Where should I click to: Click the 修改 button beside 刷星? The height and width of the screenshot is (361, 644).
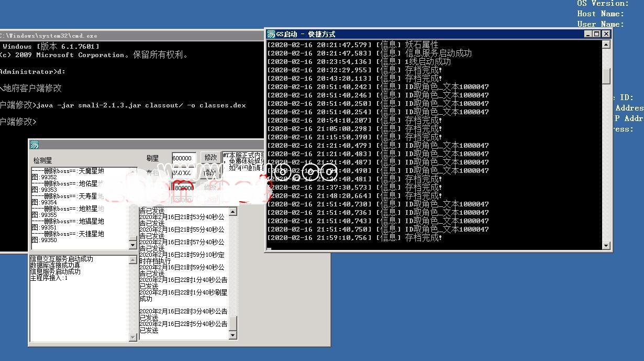tap(210, 157)
